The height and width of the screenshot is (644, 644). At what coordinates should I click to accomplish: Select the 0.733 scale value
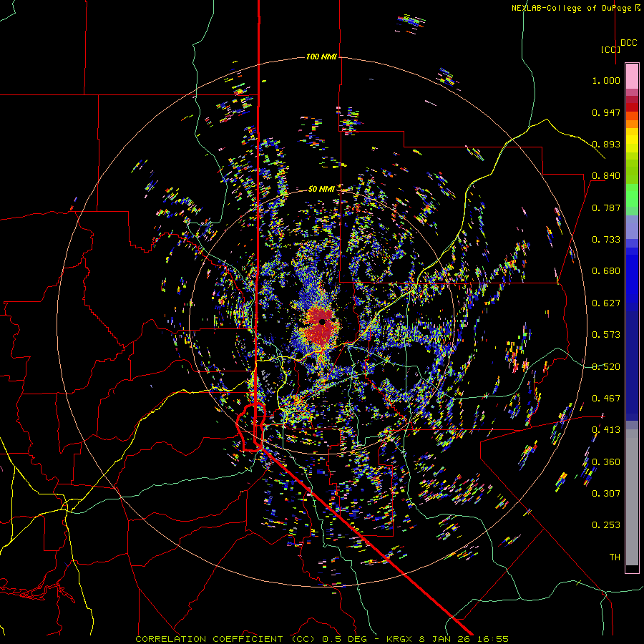(606, 240)
